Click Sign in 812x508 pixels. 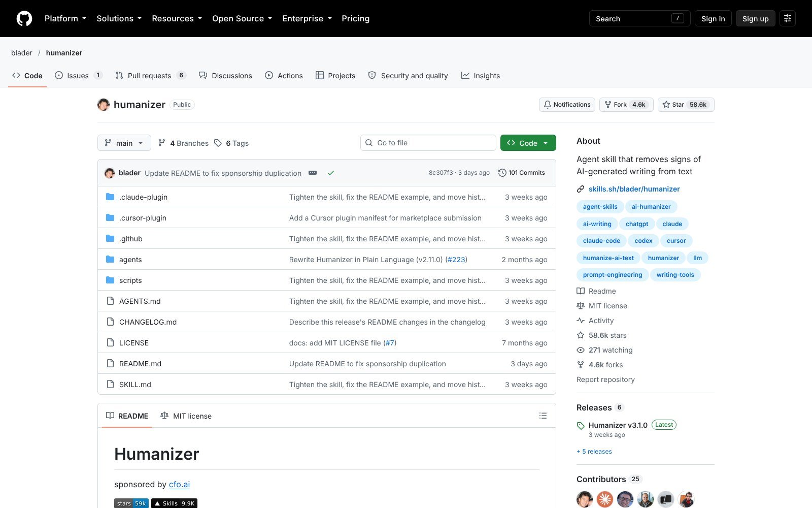713,18
